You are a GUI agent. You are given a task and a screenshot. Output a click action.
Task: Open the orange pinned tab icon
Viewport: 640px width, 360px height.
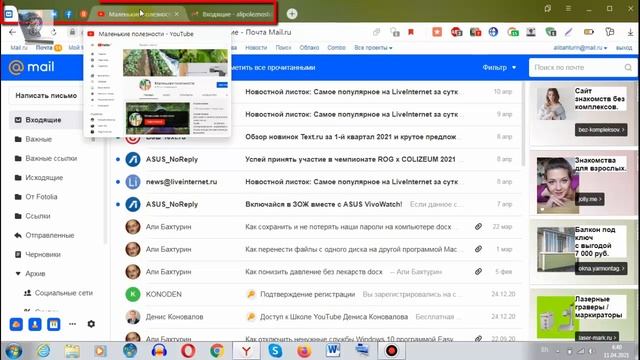click(x=83, y=14)
